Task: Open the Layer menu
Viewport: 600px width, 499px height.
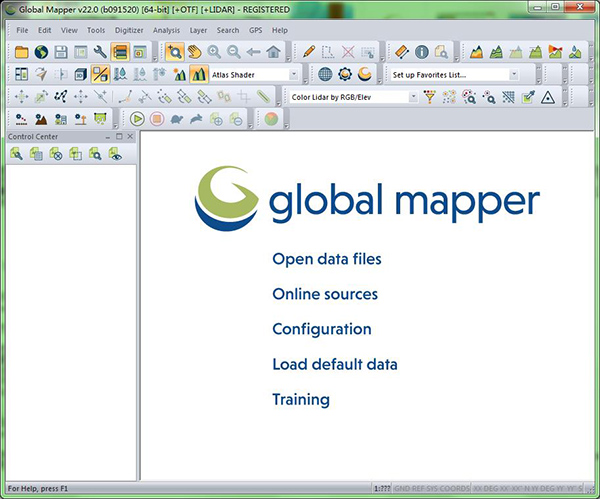Action: coord(198,30)
